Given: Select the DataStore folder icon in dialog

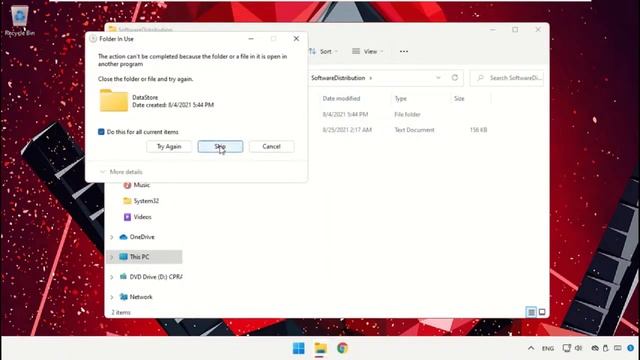Looking at the screenshot, I should 114,100.
